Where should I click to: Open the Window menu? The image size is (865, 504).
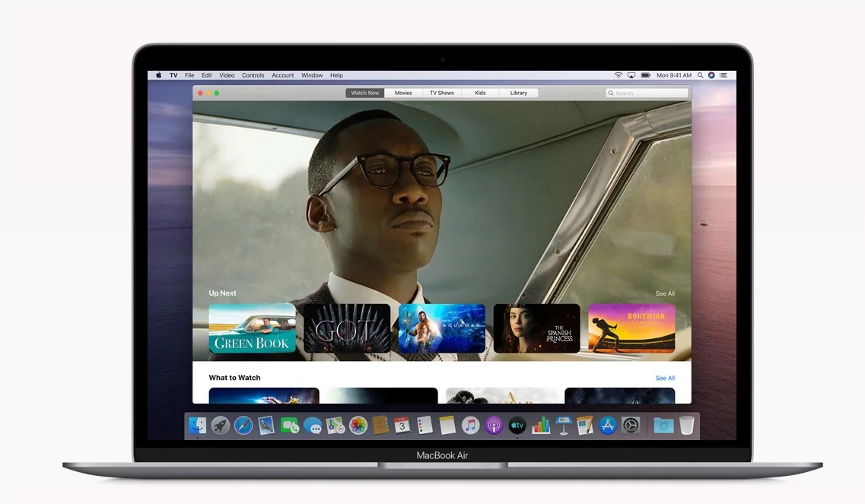coord(312,75)
